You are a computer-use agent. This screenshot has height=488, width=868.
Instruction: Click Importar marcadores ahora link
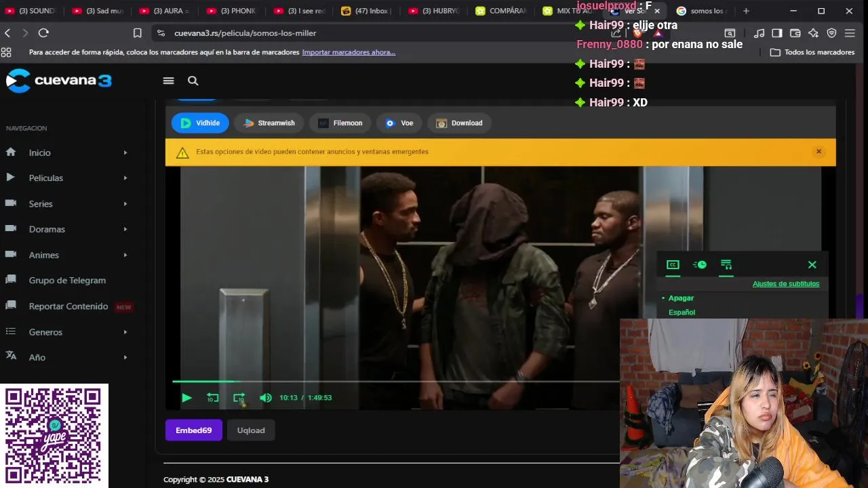coord(349,52)
